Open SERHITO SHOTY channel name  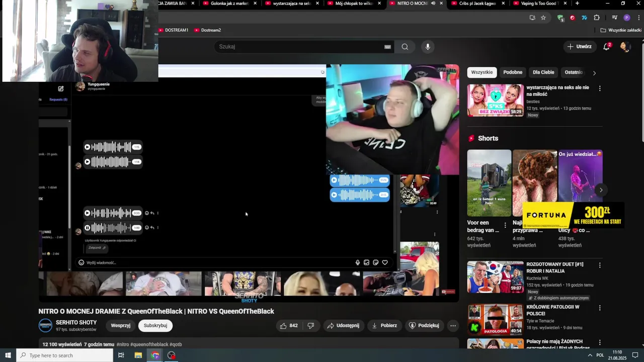(x=76, y=322)
